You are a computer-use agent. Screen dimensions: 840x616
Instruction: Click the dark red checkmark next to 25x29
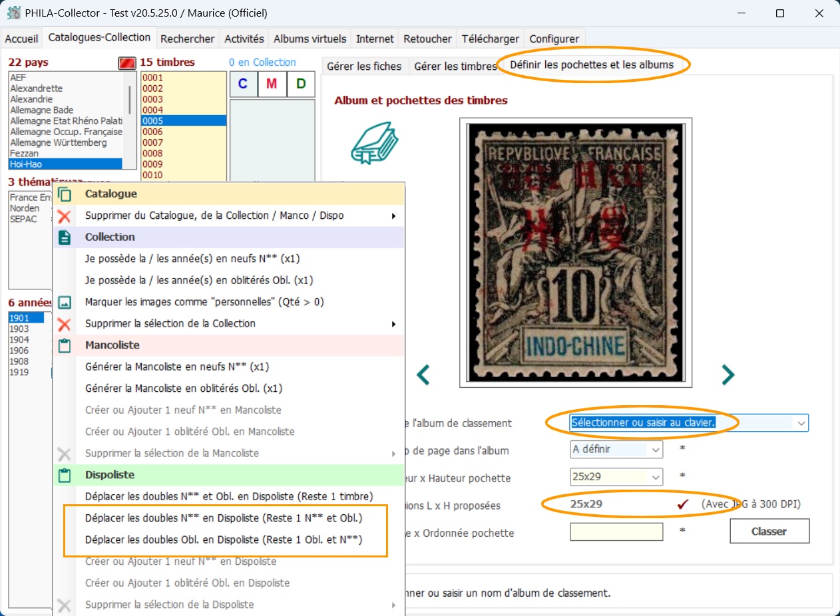click(x=683, y=504)
